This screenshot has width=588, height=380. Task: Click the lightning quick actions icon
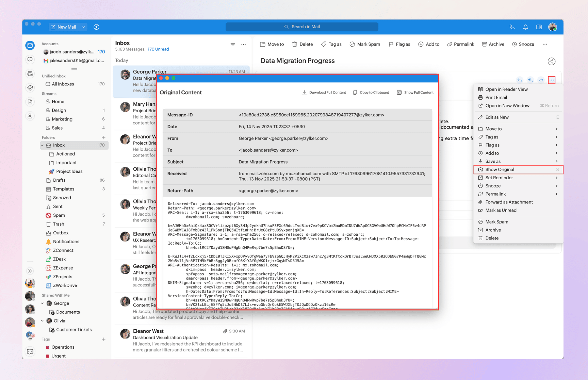tap(96, 27)
